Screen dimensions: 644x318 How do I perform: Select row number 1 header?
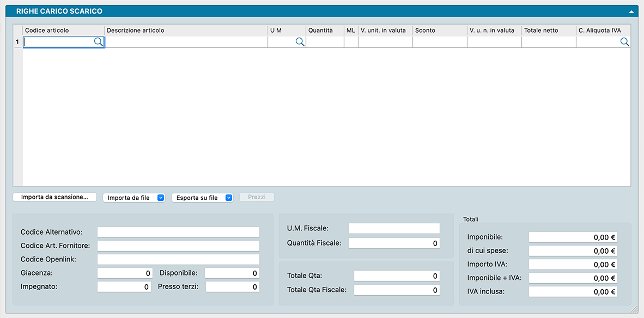pyautogui.click(x=17, y=42)
